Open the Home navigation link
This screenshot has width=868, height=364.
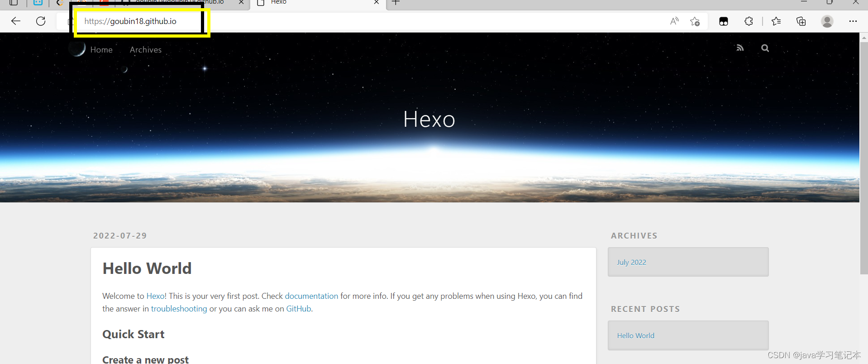pyautogui.click(x=101, y=50)
